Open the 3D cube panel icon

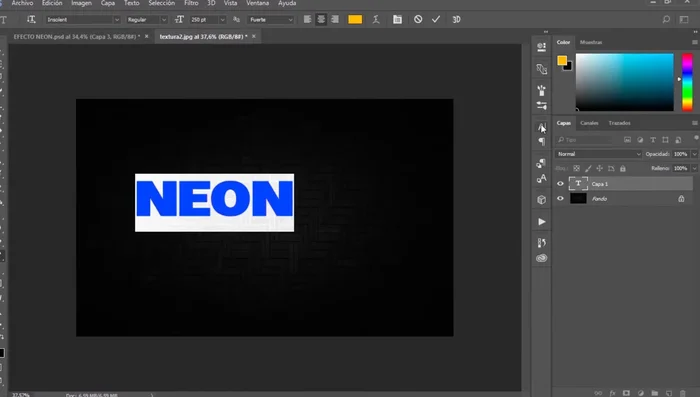[542, 200]
